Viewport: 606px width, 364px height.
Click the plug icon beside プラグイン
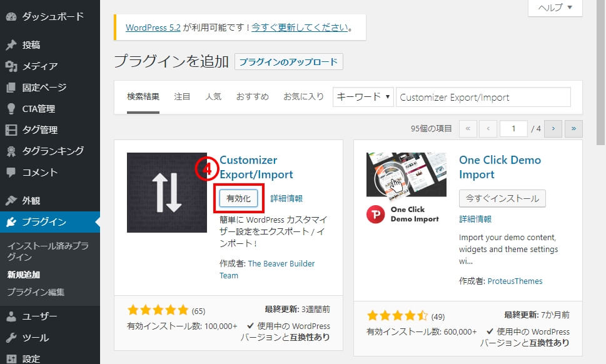point(11,222)
